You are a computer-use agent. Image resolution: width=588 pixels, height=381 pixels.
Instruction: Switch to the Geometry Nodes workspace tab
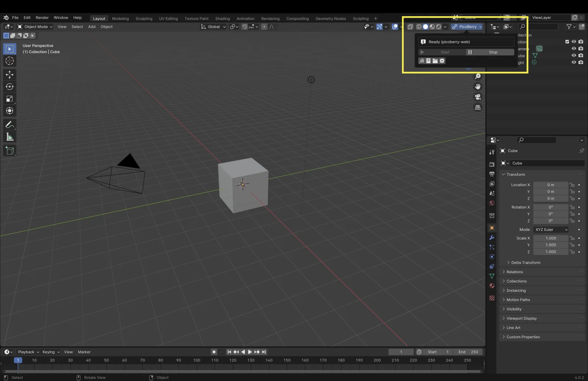[330, 18]
